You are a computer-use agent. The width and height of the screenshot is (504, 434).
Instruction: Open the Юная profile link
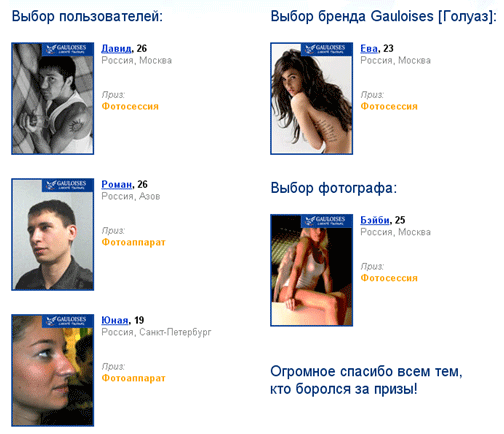click(115, 320)
